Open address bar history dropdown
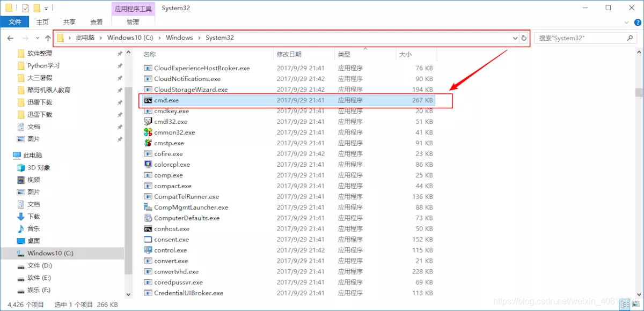The height and width of the screenshot is (311, 644). pyautogui.click(x=515, y=38)
